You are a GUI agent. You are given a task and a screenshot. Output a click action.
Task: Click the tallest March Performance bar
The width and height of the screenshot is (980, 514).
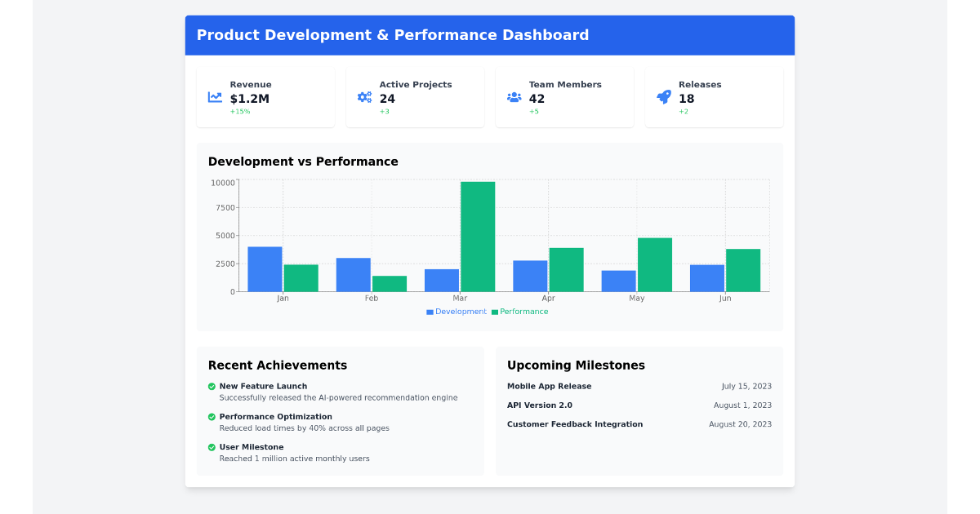coord(479,235)
